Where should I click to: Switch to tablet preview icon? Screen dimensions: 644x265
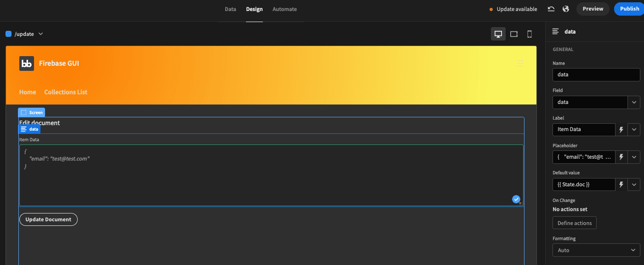pyautogui.click(x=514, y=34)
